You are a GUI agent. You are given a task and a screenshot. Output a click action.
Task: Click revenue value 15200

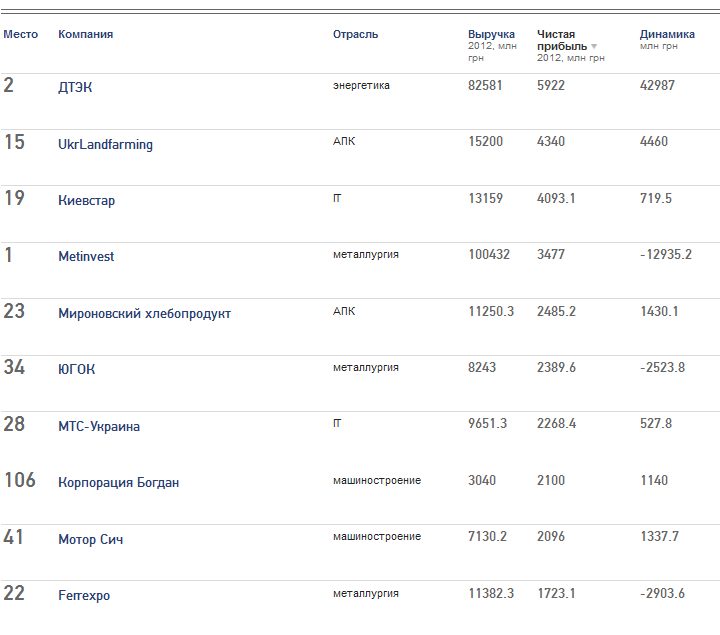(x=486, y=141)
